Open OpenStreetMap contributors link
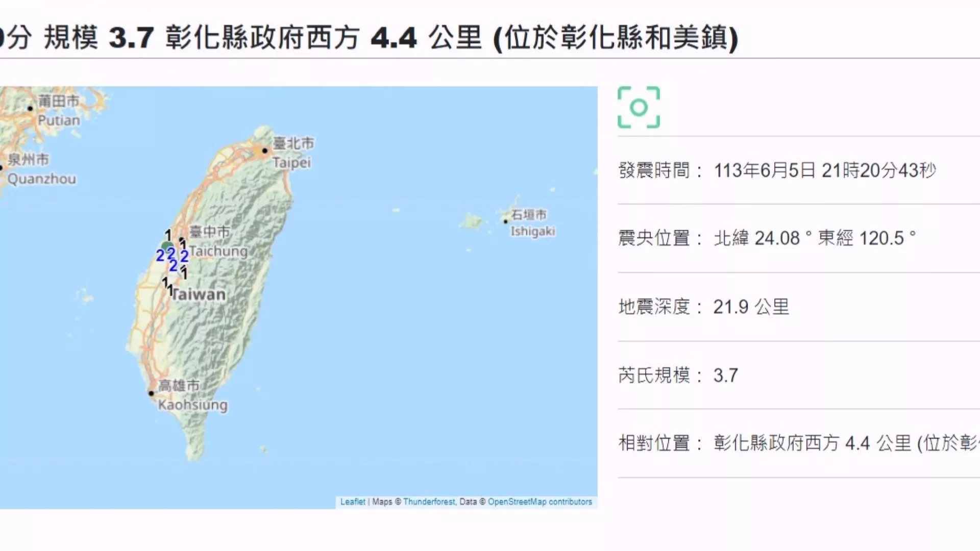Screen dimensions: 980x551 pyautogui.click(x=540, y=502)
